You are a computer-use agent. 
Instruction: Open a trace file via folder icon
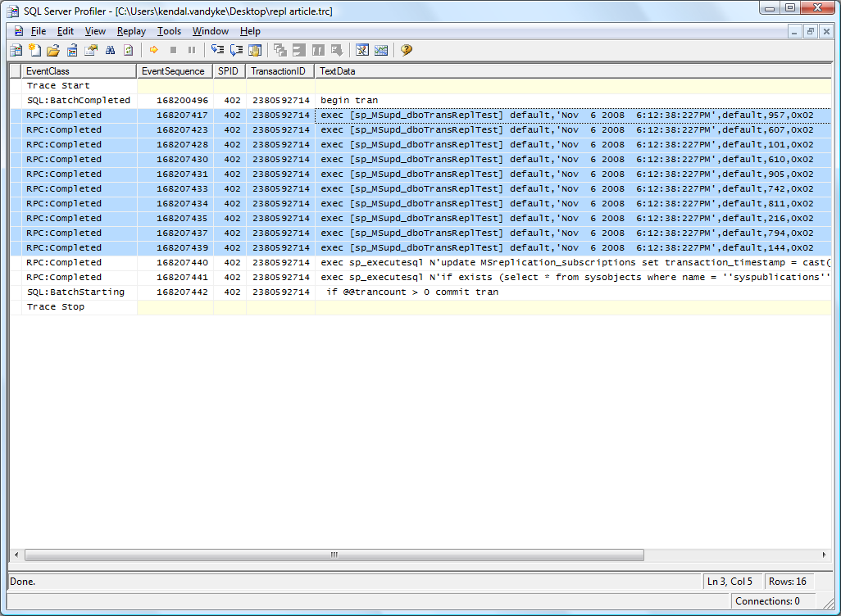click(x=53, y=51)
